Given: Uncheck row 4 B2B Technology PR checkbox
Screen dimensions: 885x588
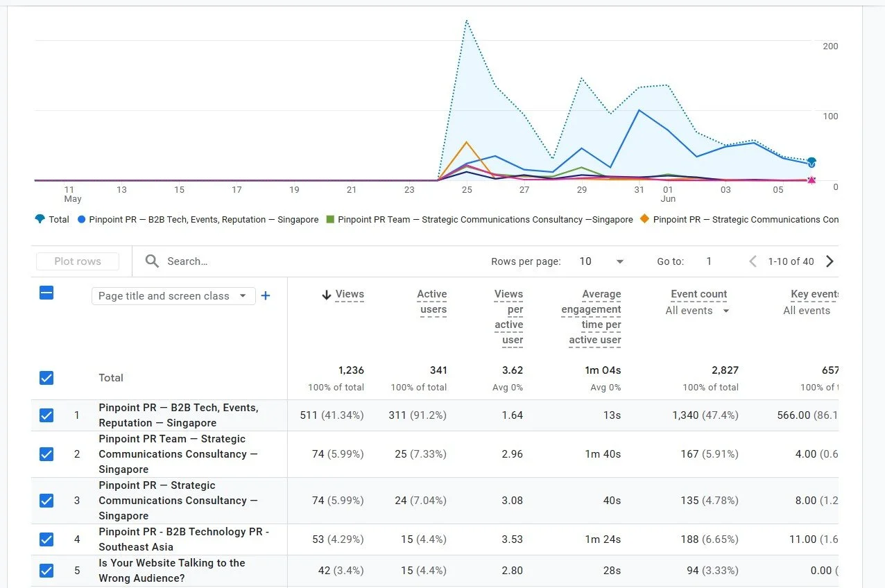Looking at the screenshot, I should coord(46,539).
